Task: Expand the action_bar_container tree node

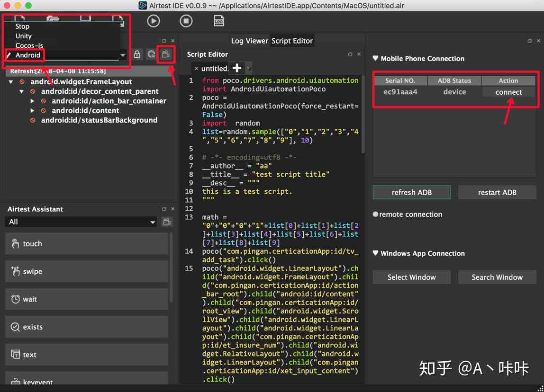Action: (x=32, y=101)
